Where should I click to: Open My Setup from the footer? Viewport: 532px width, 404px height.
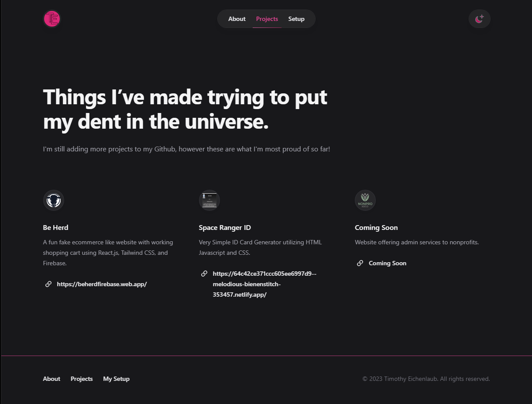[116, 379]
